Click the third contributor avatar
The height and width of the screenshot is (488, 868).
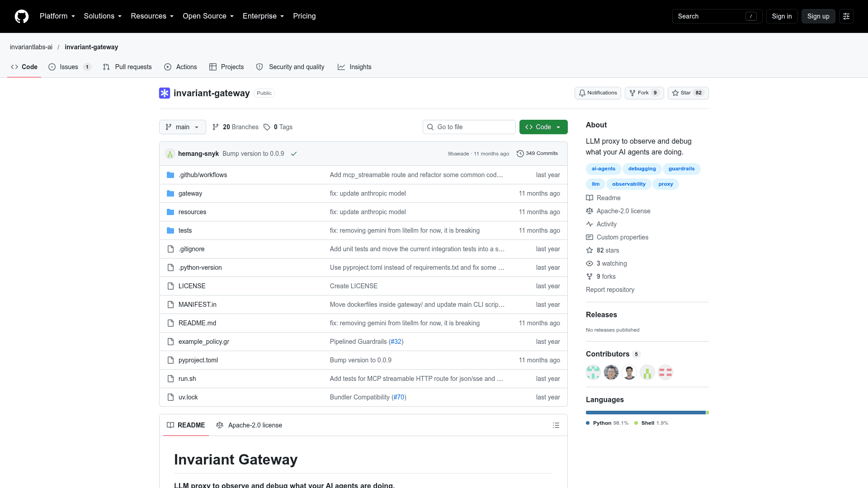(x=629, y=372)
